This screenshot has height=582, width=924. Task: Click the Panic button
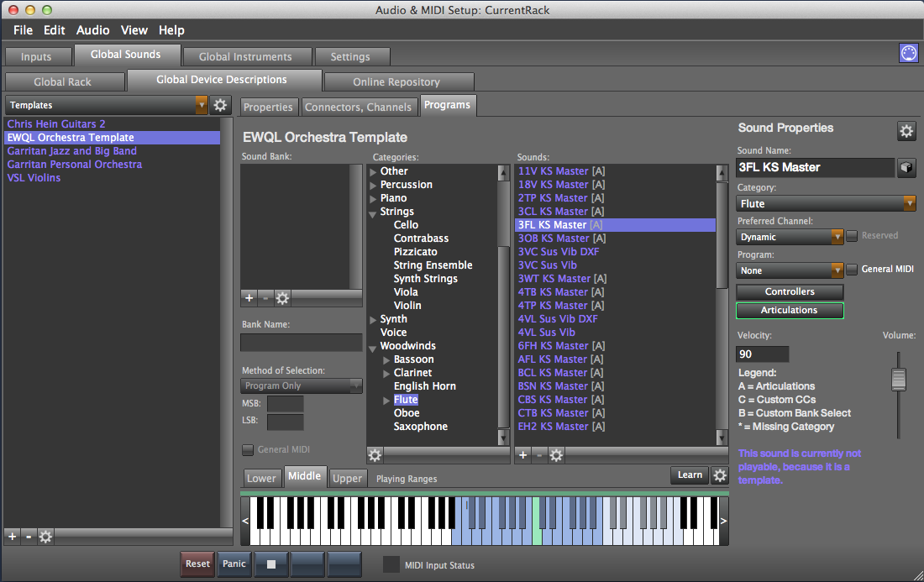(x=234, y=564)
